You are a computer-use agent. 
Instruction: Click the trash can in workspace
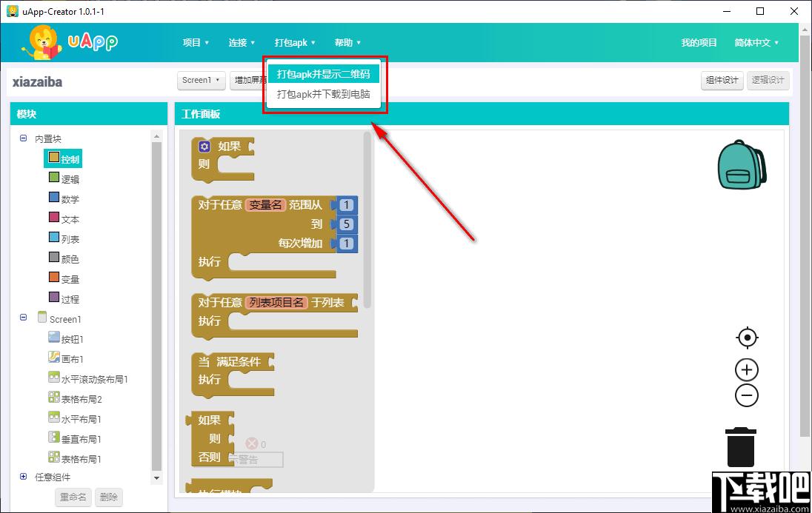[x=741, y=447]
